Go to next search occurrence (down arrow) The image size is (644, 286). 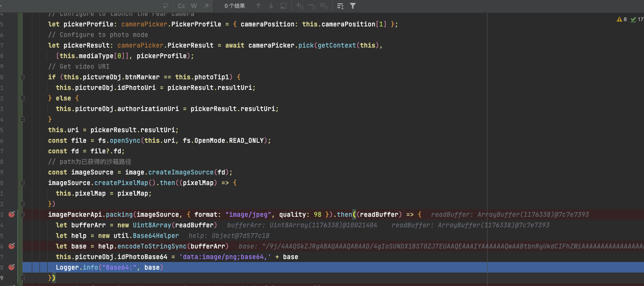point(271,6)
